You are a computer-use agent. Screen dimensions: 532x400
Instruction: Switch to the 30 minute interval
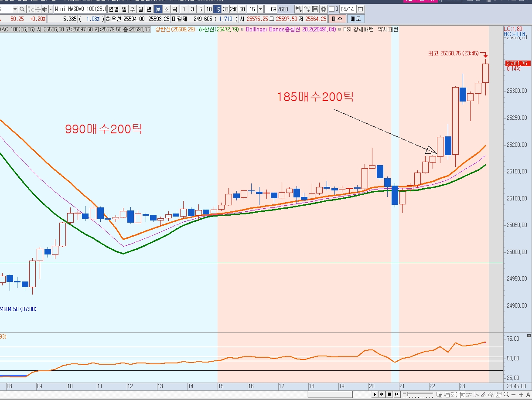[225, 9]
